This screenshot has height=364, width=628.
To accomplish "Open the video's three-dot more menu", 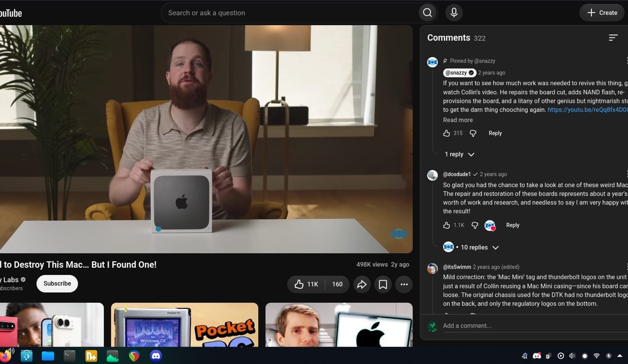I will (404, 285).
